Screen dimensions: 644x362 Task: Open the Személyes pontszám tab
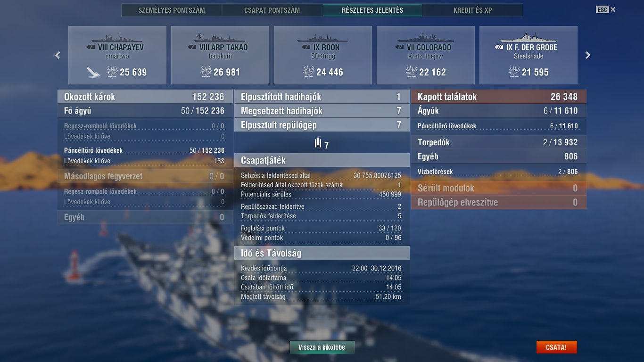pyautogui.click(x=172, y=10)
